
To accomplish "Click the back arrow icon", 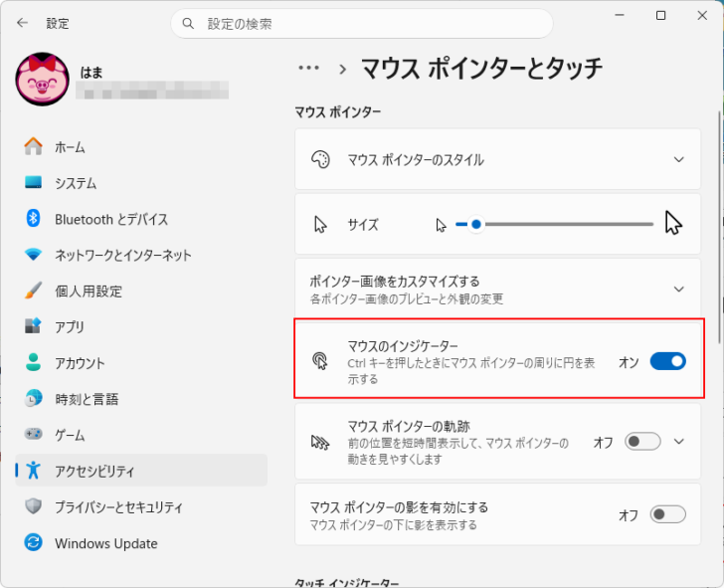I will pyautogui.click(x=22, y=23).
